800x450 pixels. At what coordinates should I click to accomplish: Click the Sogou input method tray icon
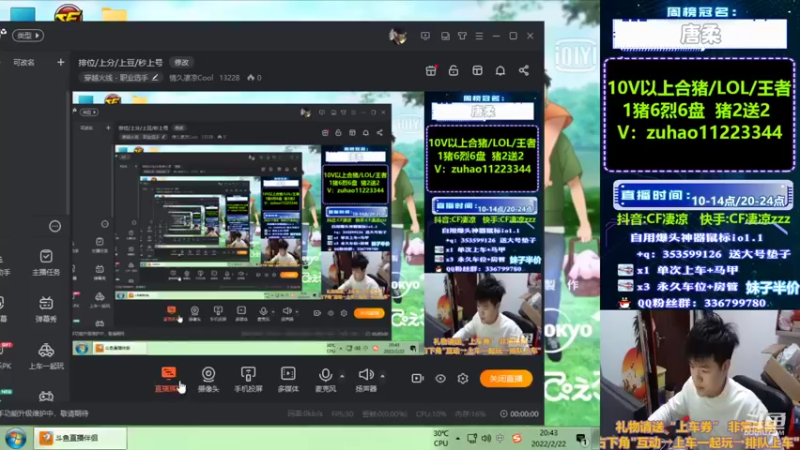coord(517,438)
